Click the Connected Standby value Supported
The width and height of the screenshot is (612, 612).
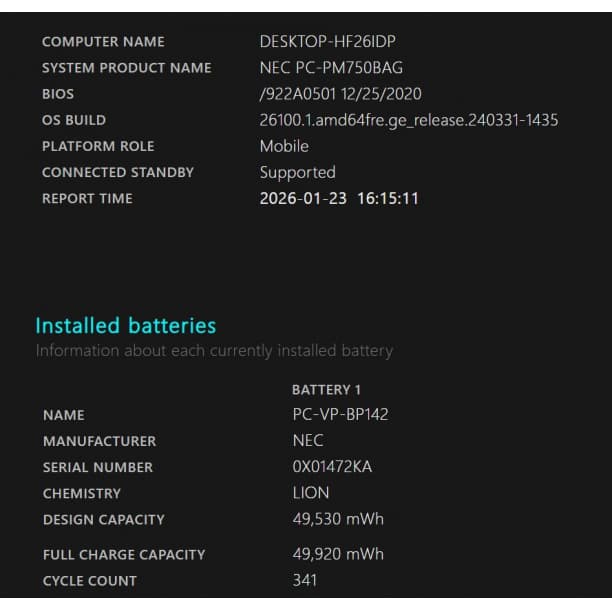(x=297, y=172)
